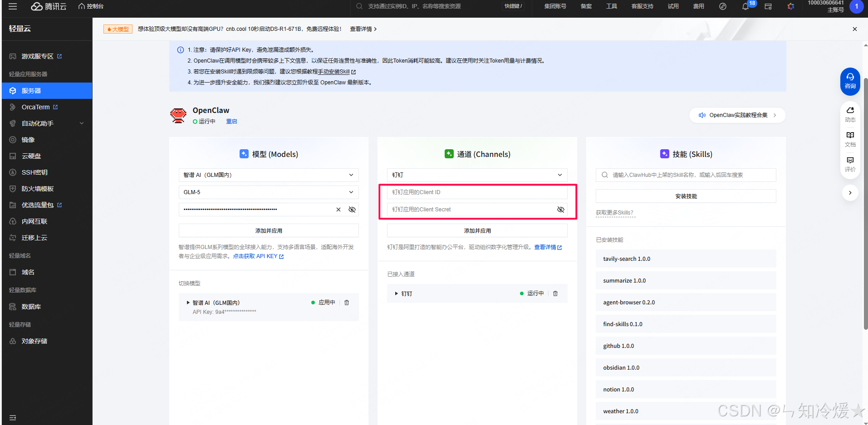Click 添加并应用 under Models
The height and width of the screenshot is (425, 868).
[x=269, y=231]
